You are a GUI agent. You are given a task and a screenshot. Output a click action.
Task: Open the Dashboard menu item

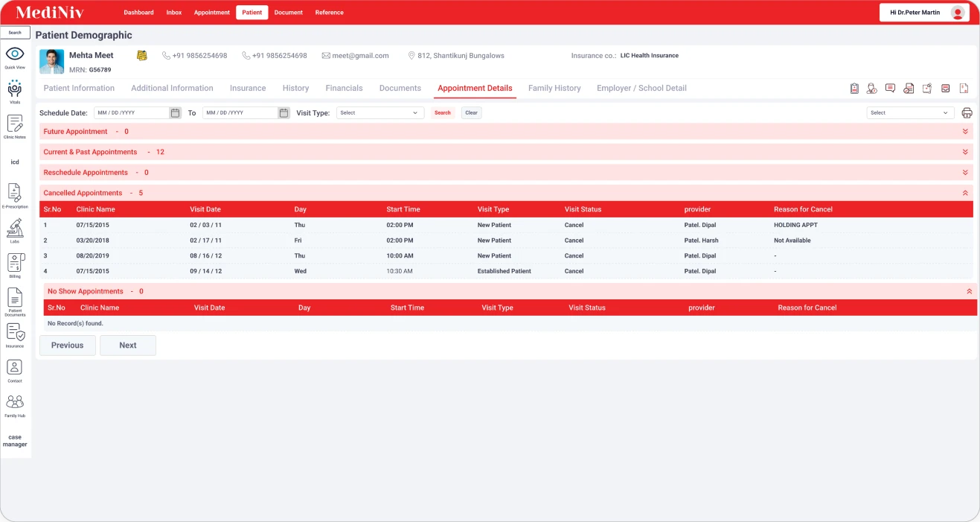(138, 13)
